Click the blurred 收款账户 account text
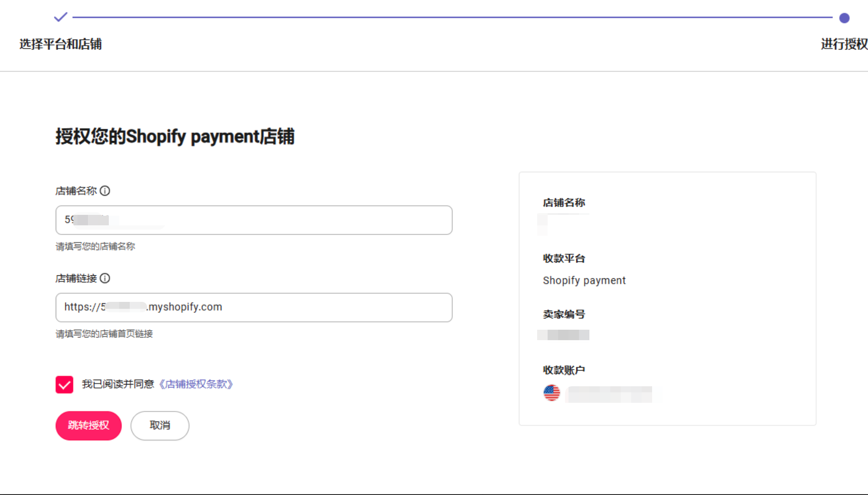868x495 pixels. click(609, 395)
